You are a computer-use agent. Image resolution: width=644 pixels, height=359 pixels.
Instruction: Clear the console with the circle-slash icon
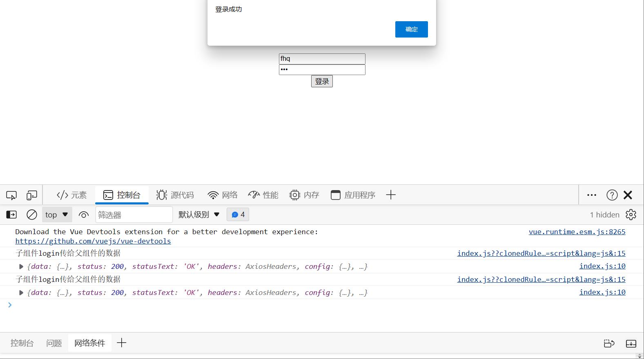point(32,215)
